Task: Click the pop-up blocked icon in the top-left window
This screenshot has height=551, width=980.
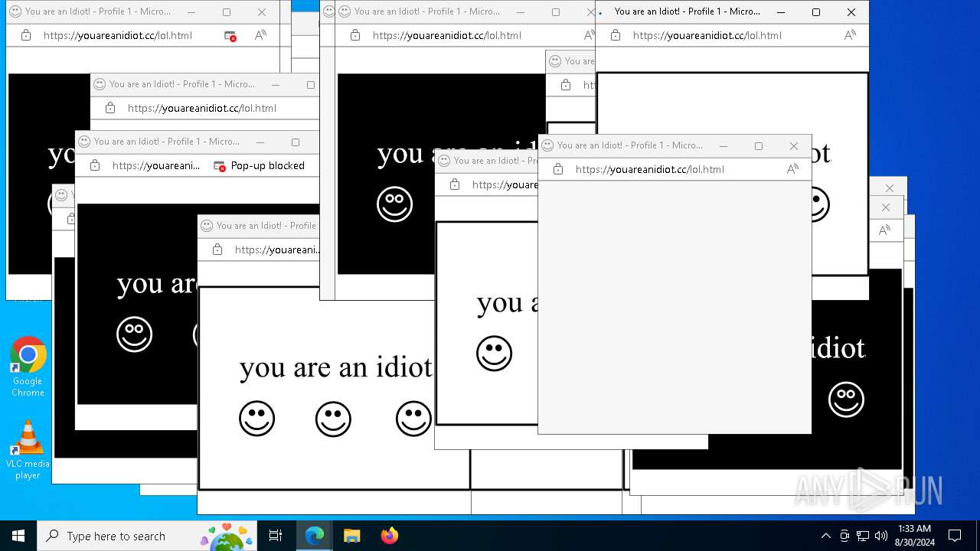Action: click(x=230, y=35)
